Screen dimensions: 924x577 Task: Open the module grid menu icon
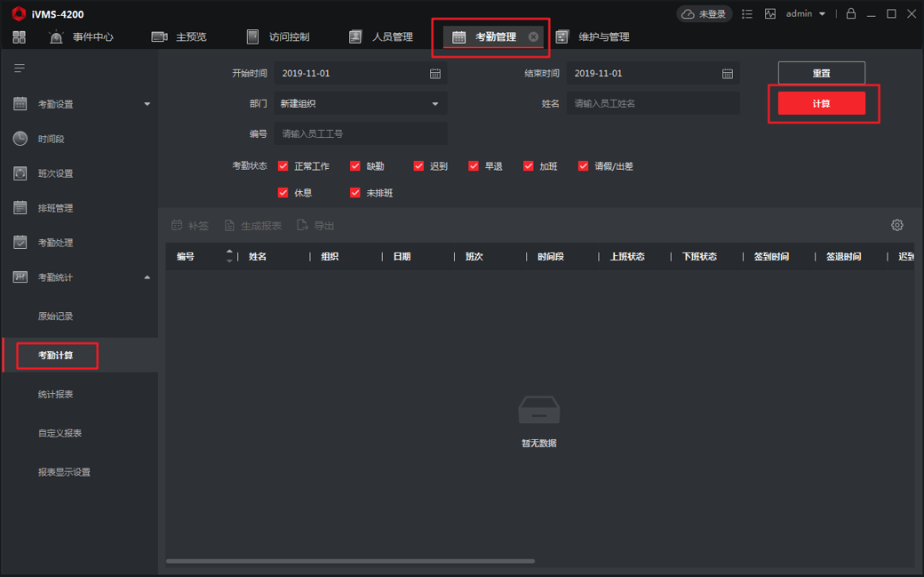20,36
